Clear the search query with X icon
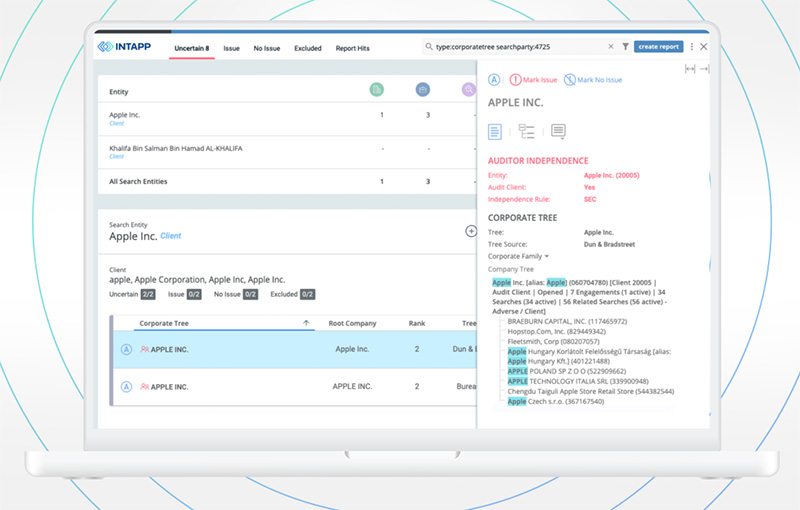Screen dimensions: 800x510 coord(611,47)
